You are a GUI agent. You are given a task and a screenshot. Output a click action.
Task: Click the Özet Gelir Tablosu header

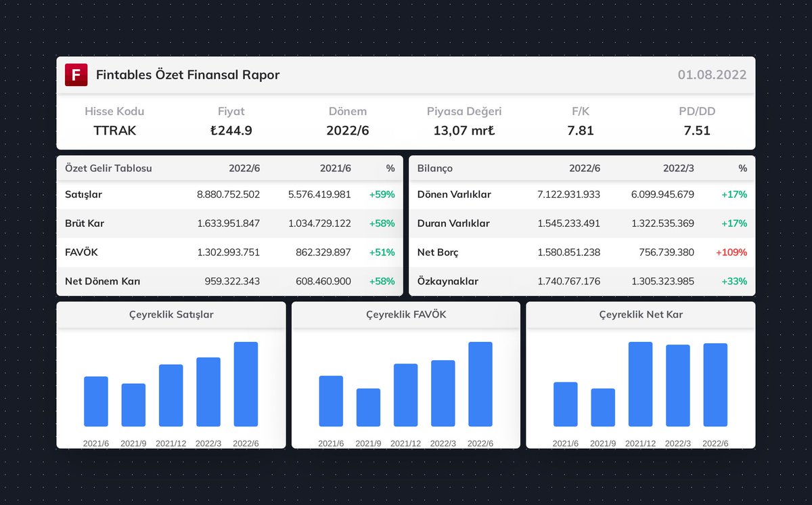pyautogui.click(x=108, y=169)
